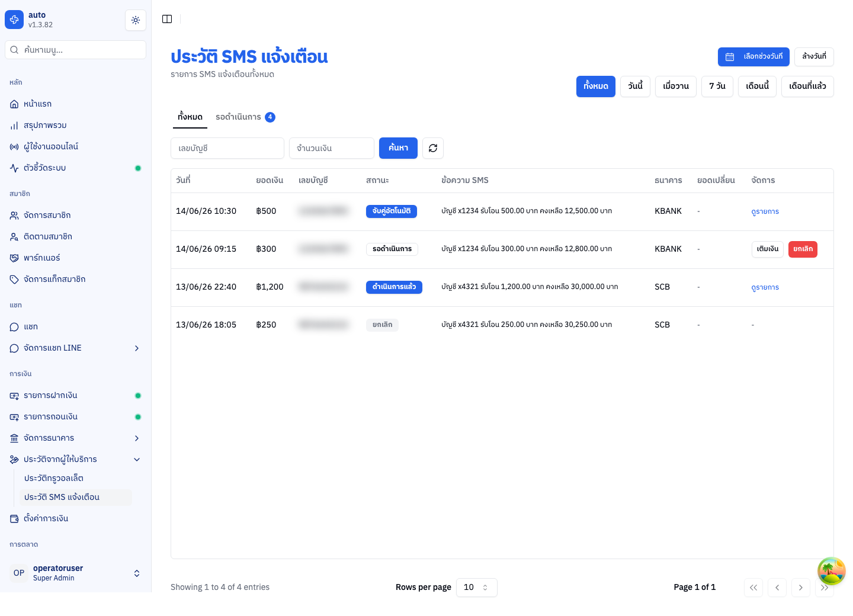Click the handshake icon for พาร์ทเนอร์
Viewport: 853px width, 616px height.
14,258
